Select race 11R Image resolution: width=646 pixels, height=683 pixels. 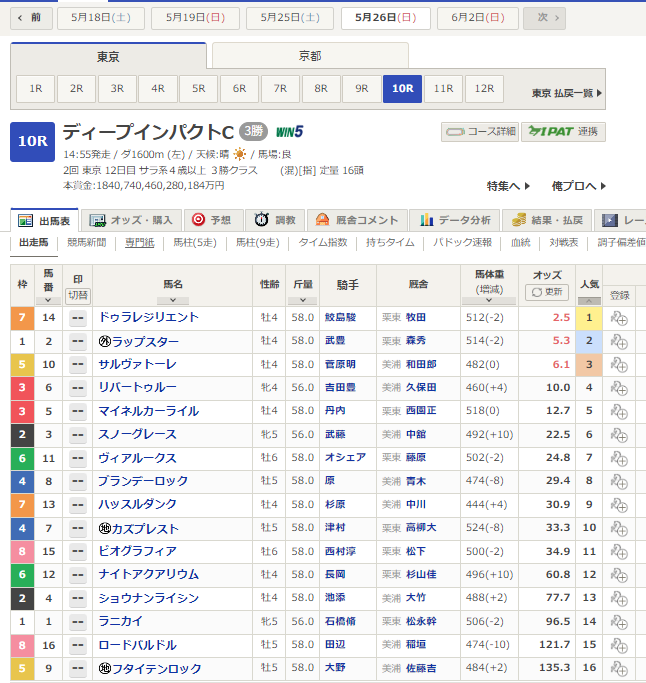click(x=443, y=89)
